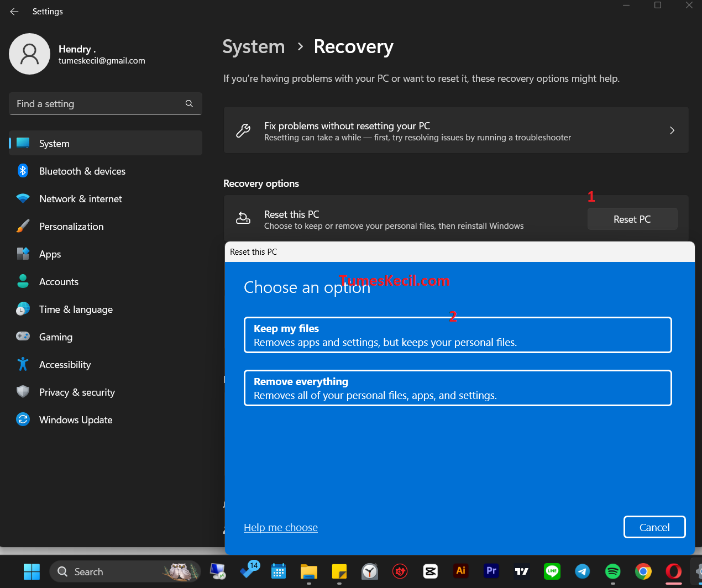Choose the Keep my files option
This screenshot has height=588, width=702.
(457, 334)
